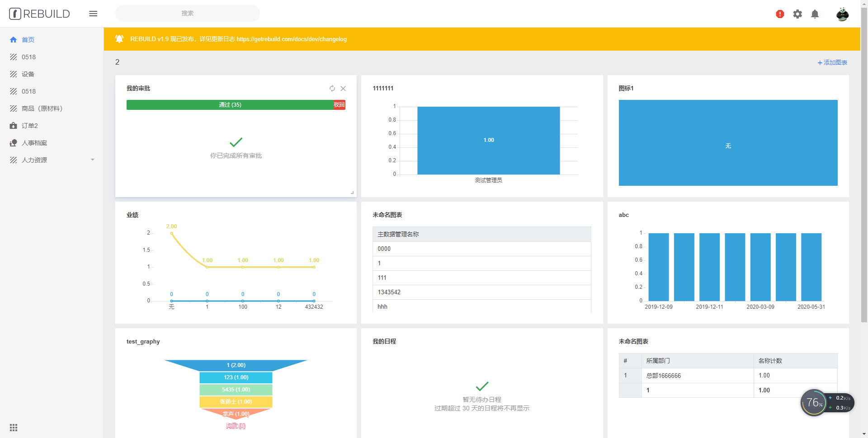Open 订单2 in the sidebar

tap(30, 126)
